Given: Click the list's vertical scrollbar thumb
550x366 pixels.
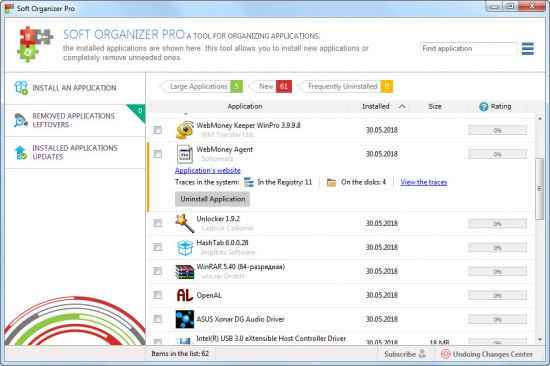Looking at the screenshot, I should [540, 188].
